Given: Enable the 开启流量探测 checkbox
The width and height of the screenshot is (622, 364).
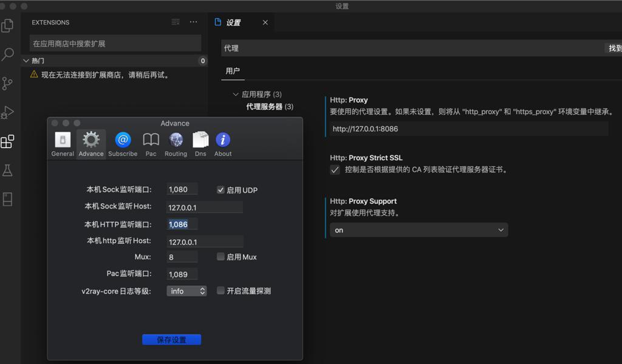Looking at the screenshot, I should (x=220, y=291).
